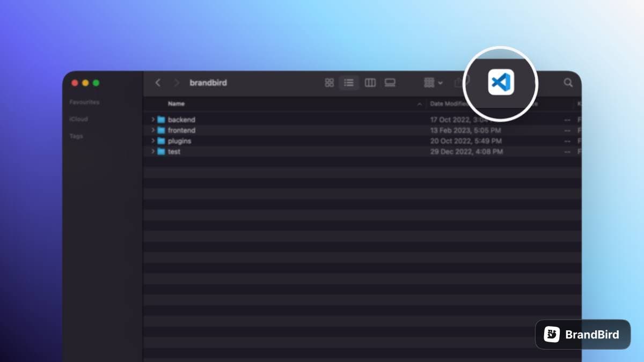This screenshot has height=362, width=644.
Task: Go forward with the right chevron
Action: pyautogui.click(x=176, y=83)
